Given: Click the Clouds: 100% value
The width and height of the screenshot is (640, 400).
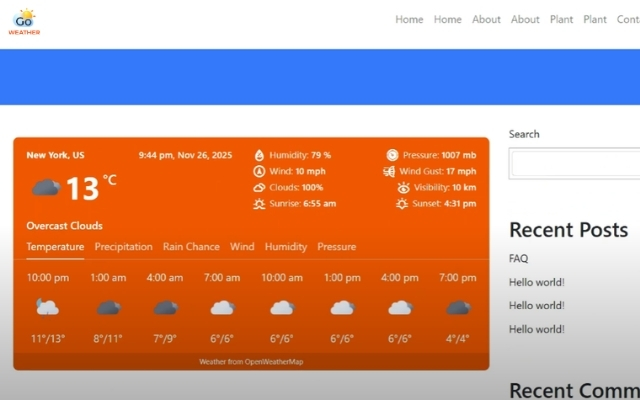Looking at the screenshot, I should (x=296, y=188).
